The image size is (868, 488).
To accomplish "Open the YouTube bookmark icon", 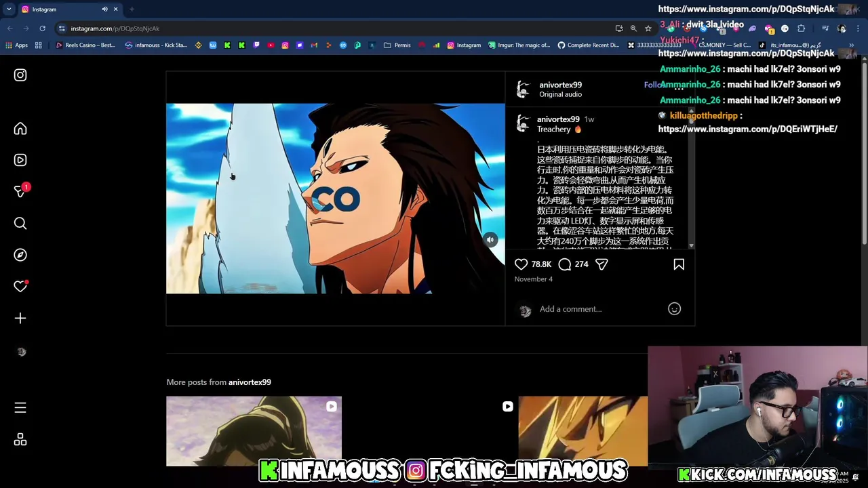I will click(271, 45).
